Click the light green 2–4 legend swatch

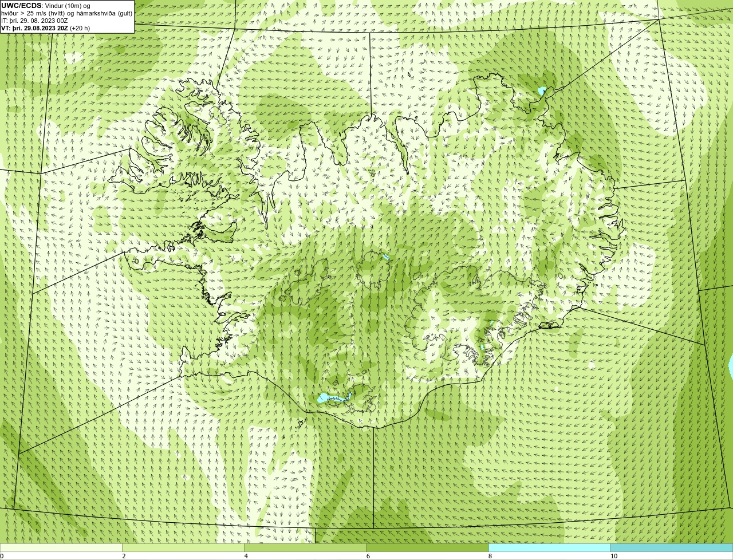click(183, 547)
